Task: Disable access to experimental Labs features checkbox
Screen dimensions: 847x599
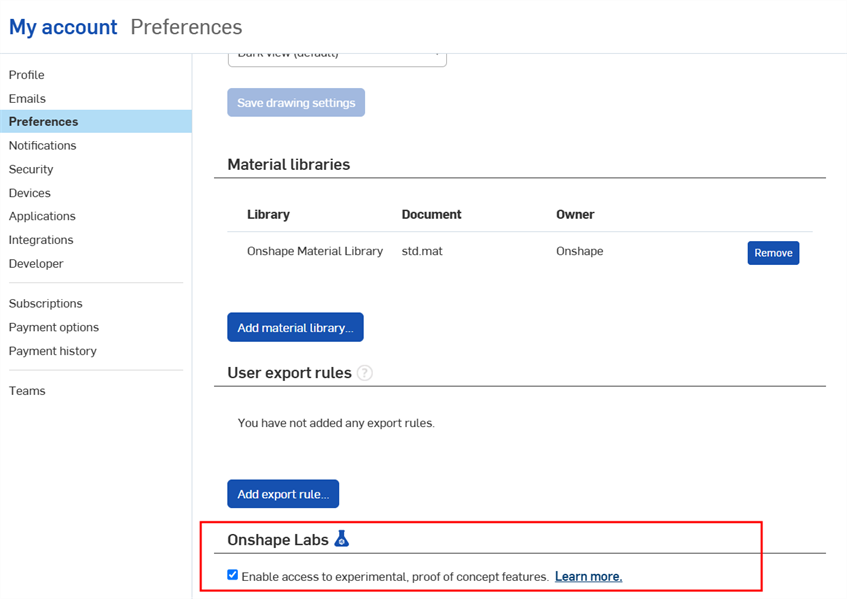Action: 232,575
